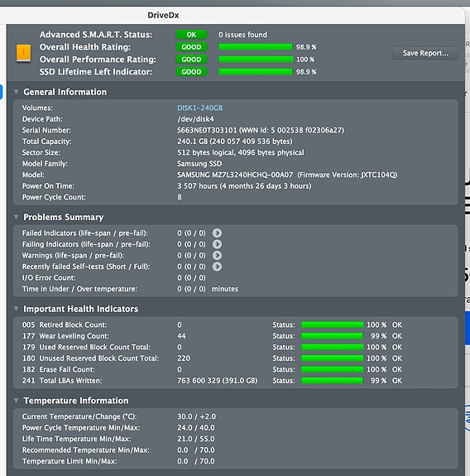Collapse the Important Health Indicators section
The image size is (470, 476).
click(16, 309)
